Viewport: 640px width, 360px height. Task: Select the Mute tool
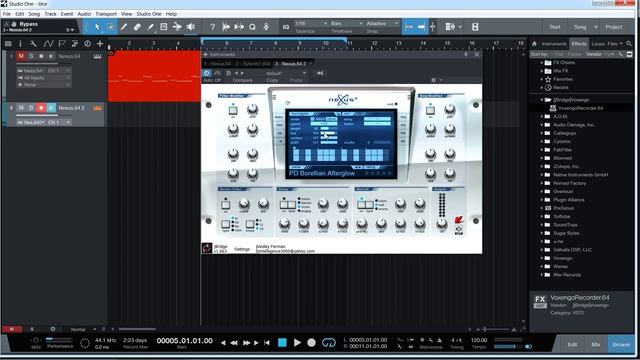pos(164,27)
